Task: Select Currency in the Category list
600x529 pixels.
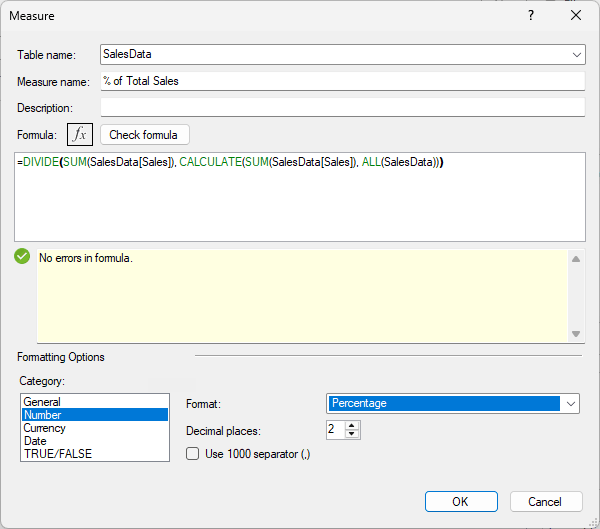Action: click(x=95, y=428)
